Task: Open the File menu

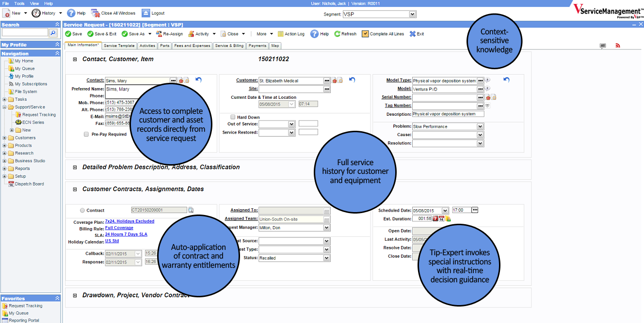Action: pyautogui.click(x=6, y=3)
